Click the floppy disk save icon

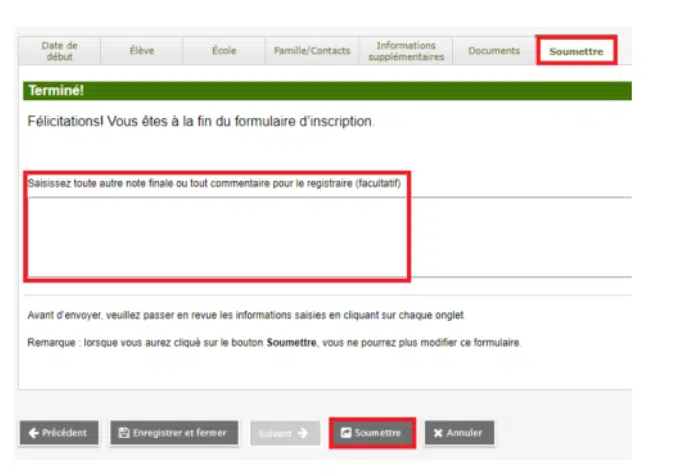point(124,433)
